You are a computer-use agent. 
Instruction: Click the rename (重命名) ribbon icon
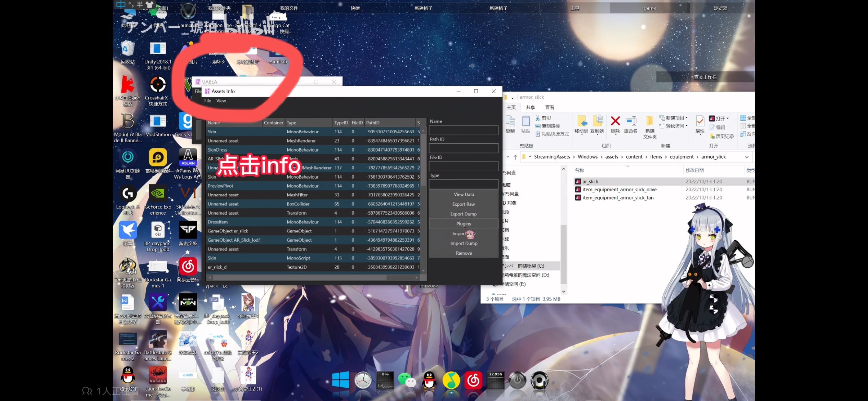pos(631,122)
